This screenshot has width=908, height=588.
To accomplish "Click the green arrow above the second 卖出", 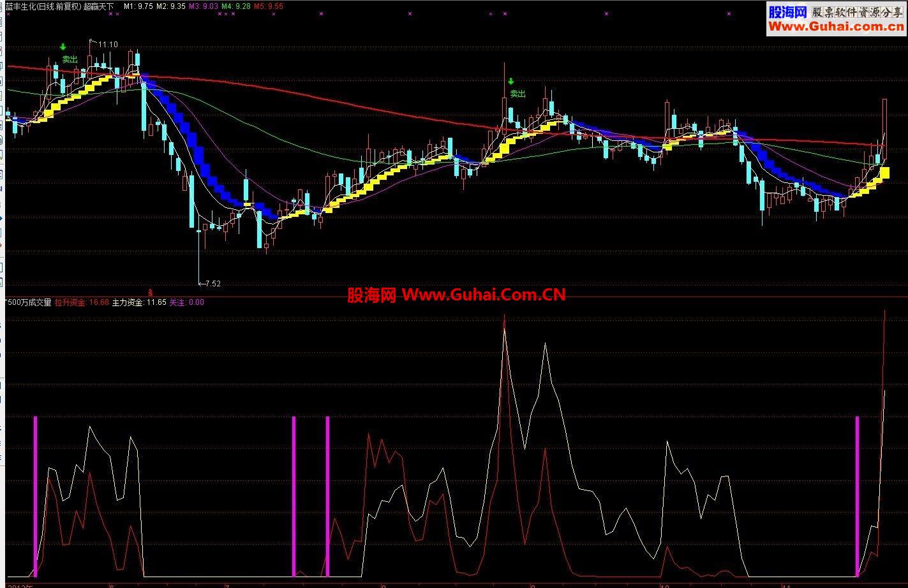I will click(510, 82).
